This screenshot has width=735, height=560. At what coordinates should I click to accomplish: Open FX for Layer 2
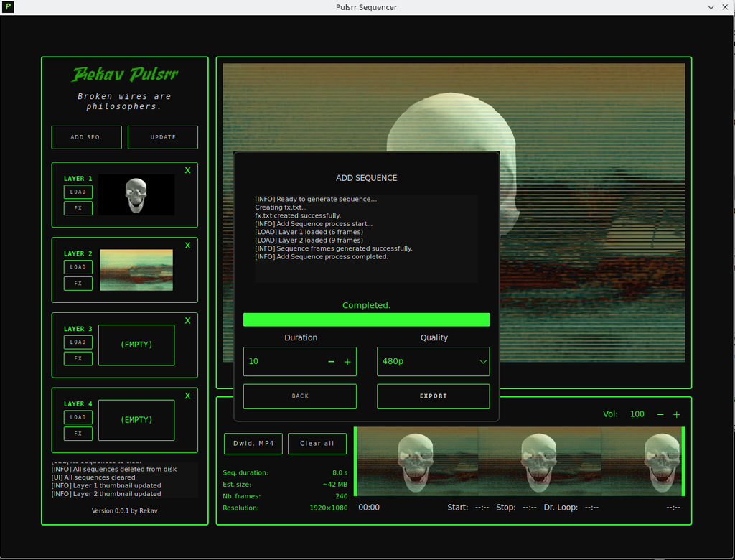click(x=78, y=284)
